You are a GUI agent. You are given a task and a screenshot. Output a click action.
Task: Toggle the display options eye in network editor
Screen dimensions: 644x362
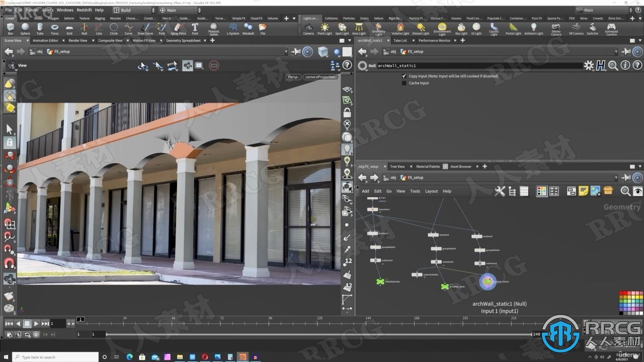[x=638, y=191]
